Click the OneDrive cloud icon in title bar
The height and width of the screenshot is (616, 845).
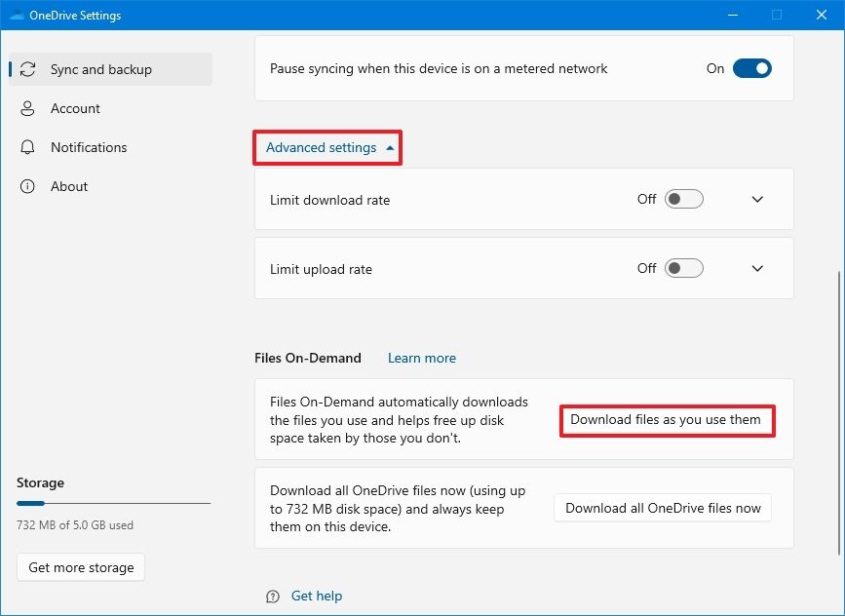pyautogui.click(x=17, y=15)
